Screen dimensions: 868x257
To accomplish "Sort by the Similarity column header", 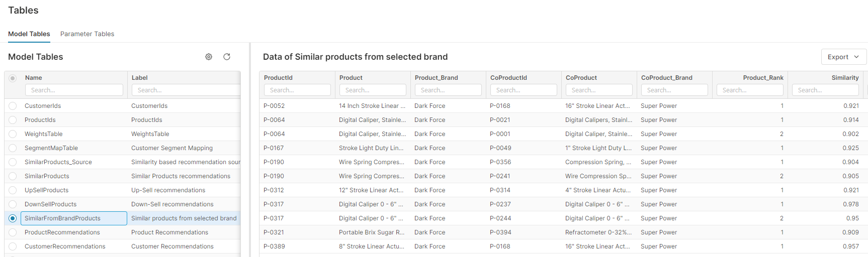I will point(845,78).
